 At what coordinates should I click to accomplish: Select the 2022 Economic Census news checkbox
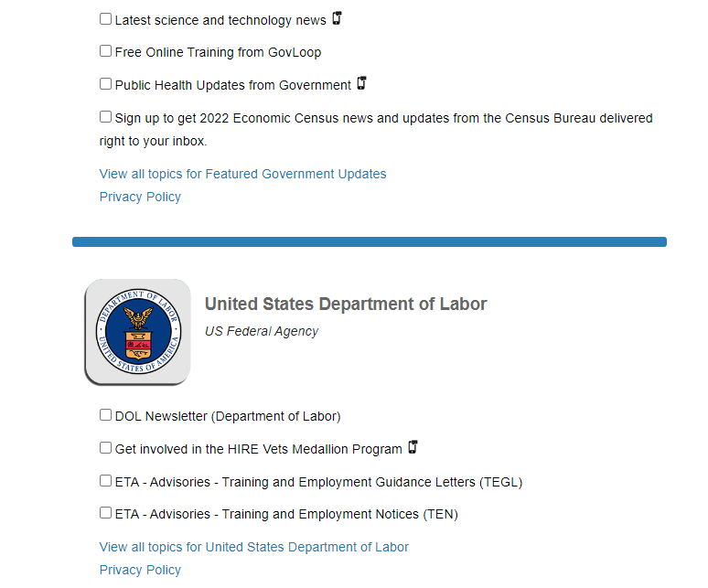click(106, 117)
